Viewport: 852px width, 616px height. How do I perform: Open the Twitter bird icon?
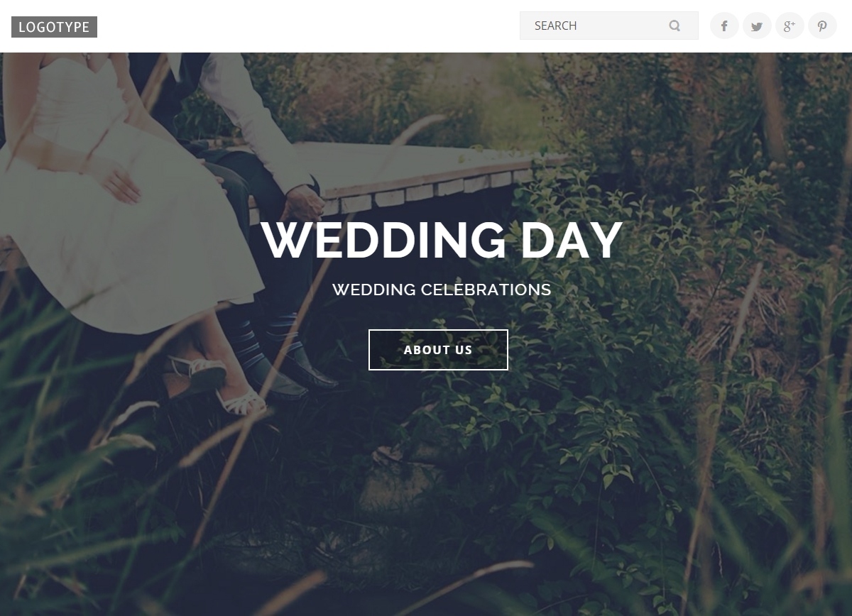pos(757,26)
